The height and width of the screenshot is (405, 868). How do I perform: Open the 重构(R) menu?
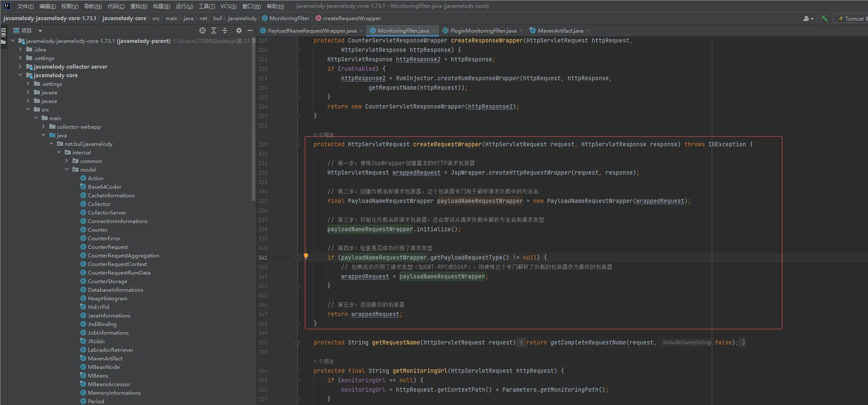[x=139, y=6]
